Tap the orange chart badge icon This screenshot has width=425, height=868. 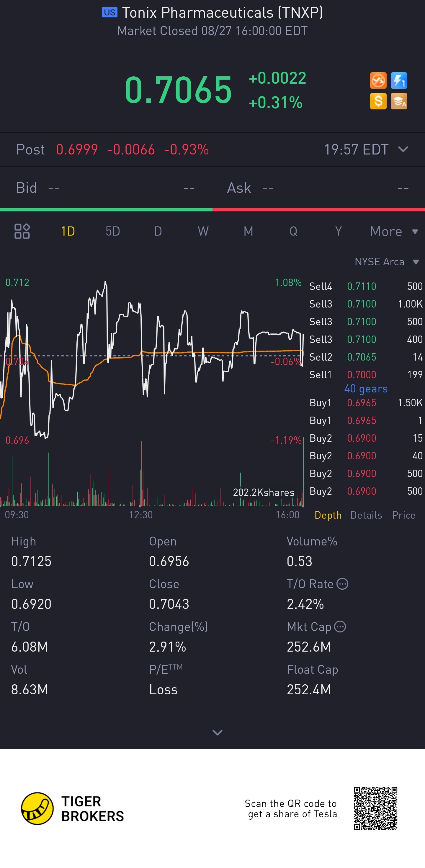click(x=378, y=80)
